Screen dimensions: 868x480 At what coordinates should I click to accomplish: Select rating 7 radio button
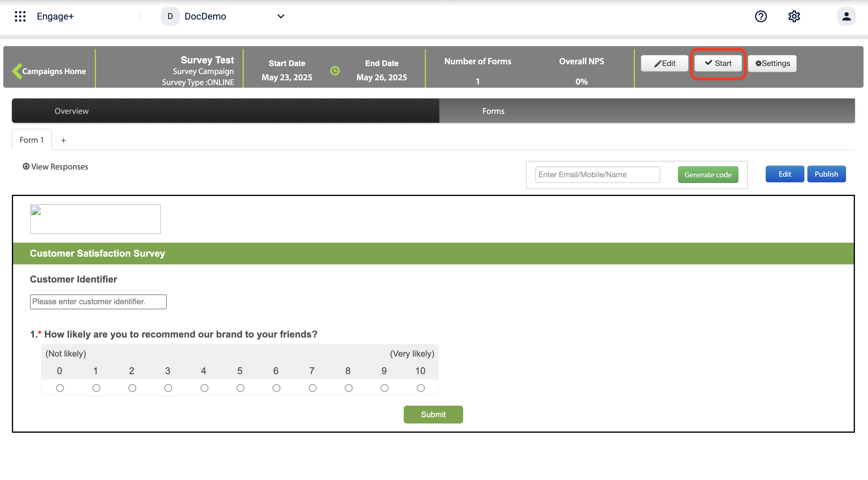(x=312, y=388)
